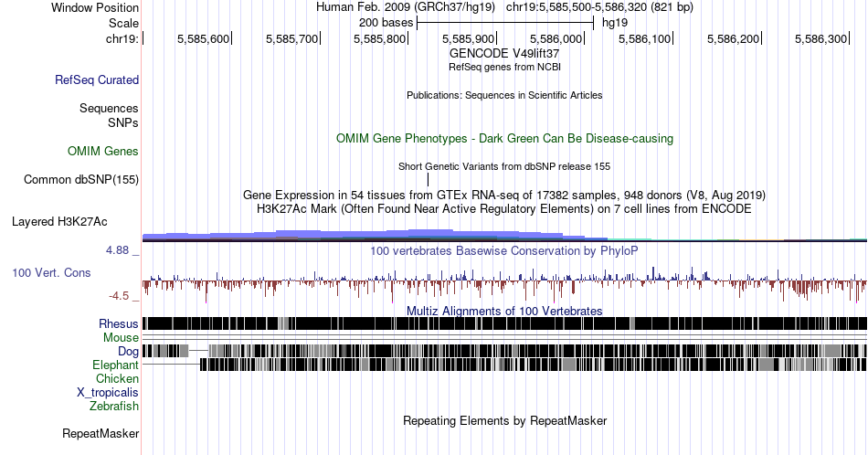Select the Mouse alignment row label
Screen dimensions: 868x455
tap(121, 338)
